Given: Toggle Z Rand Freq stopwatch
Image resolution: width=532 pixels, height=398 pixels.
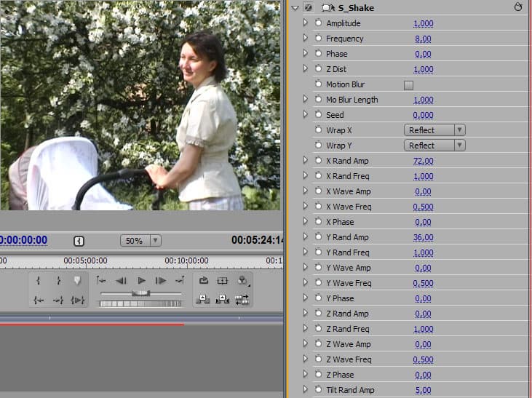Looking at the screenshot, I should click(318, 328).
